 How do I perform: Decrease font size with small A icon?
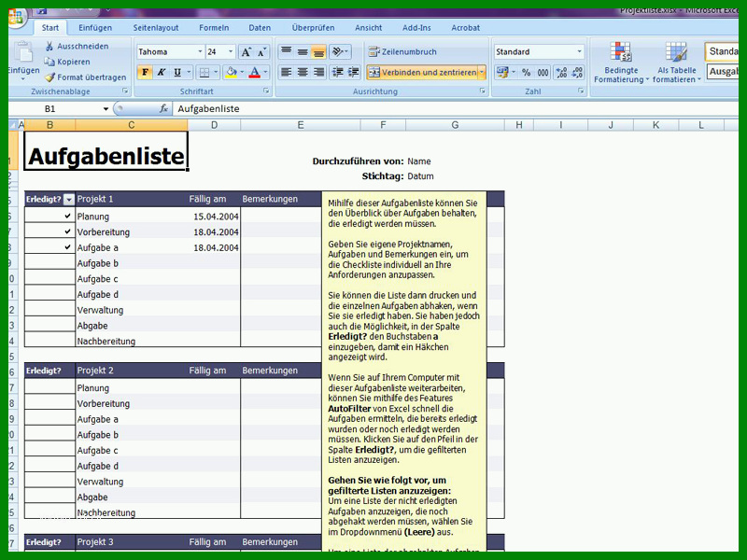(261, 52)
